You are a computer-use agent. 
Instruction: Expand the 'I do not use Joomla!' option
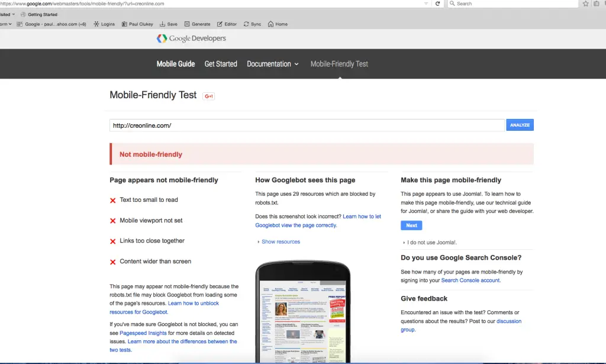(x=430, y=242)
